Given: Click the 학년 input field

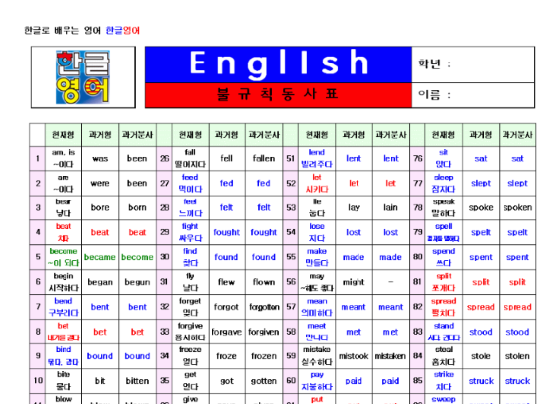Looking at the screenshot, I should [x=473, y=65].
